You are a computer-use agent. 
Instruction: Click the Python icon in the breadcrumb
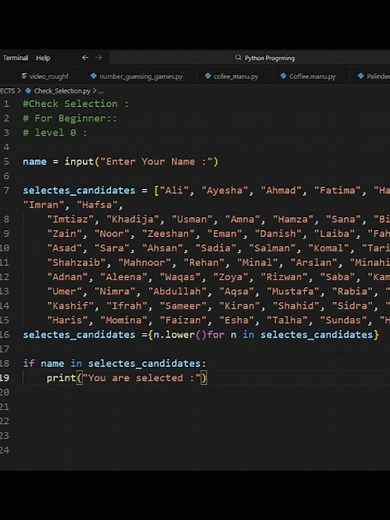coord(28,91)
